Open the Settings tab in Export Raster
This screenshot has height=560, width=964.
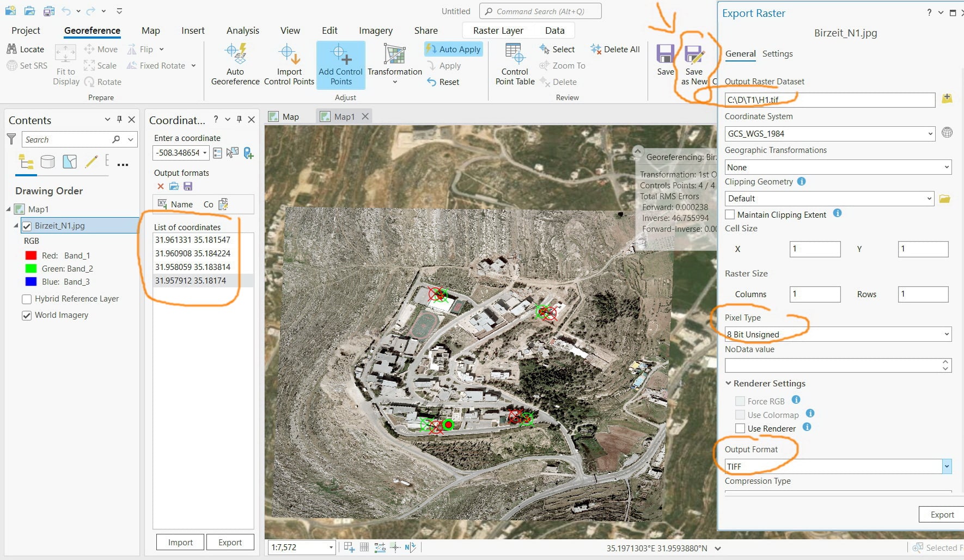point(777,53)
